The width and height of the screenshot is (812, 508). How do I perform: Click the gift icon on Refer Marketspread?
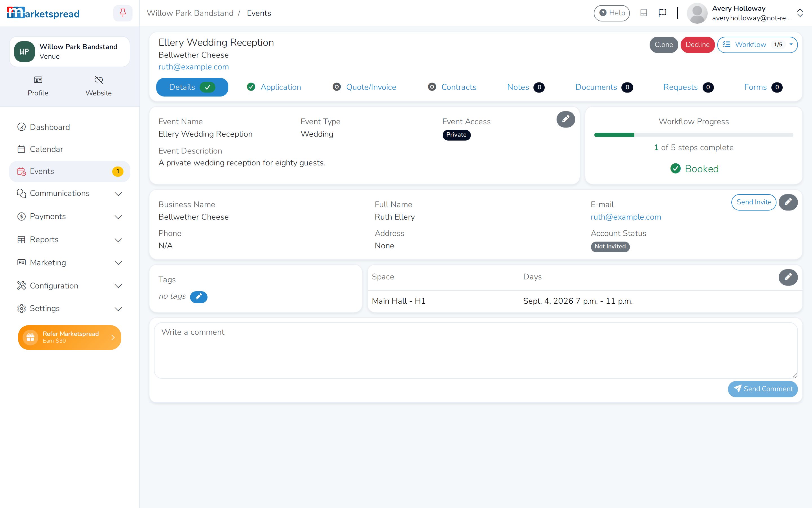tap(30, 337)
